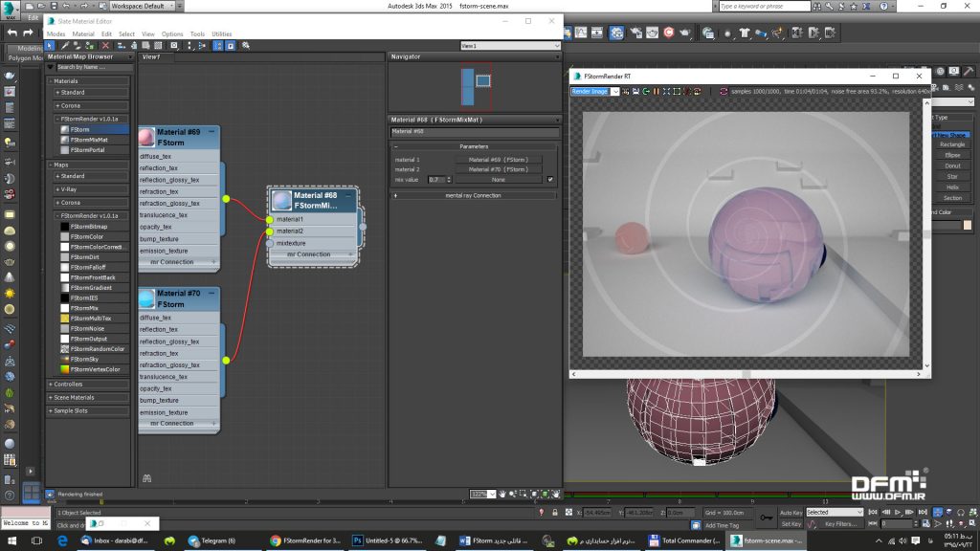Toggle Auto Key animation mode
Image resolution: width=980 pixels, height=551 pixels.
pos(791,513)
